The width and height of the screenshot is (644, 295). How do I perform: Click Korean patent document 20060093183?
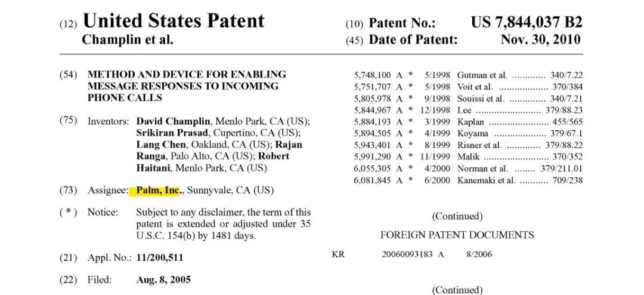[x=408, y=254]
